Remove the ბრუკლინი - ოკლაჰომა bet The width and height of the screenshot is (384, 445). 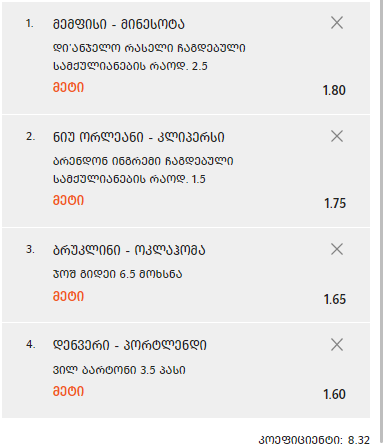[337, 249]
